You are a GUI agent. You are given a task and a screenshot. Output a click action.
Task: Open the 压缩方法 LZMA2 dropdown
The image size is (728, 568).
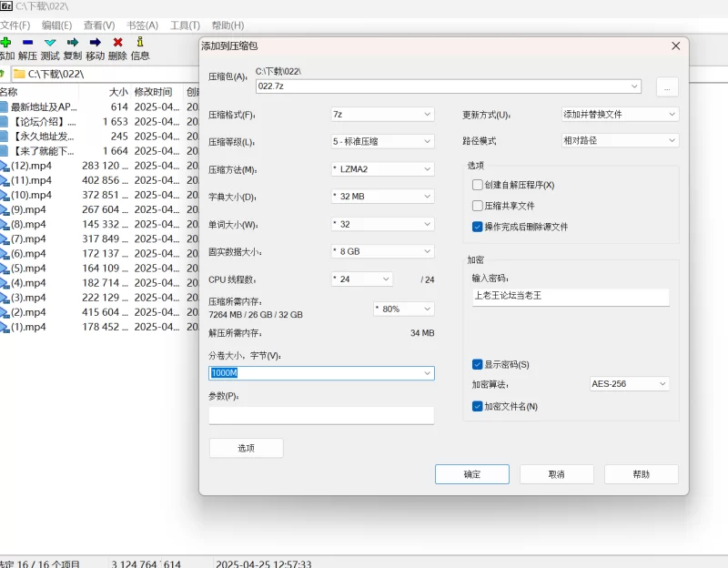click(x=382, y=169)
